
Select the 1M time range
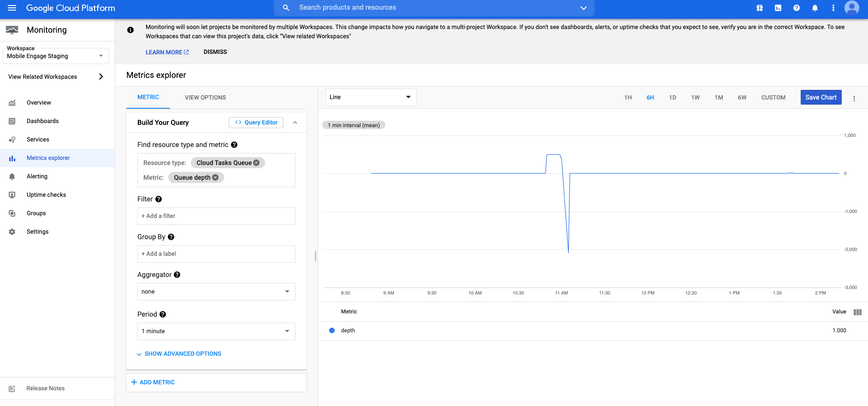(x=719, y=98)
